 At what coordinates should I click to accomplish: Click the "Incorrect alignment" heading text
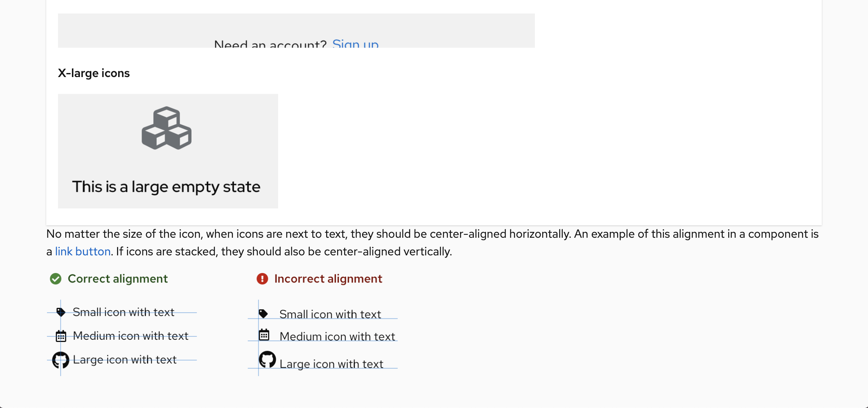click(x=328, y=279)
